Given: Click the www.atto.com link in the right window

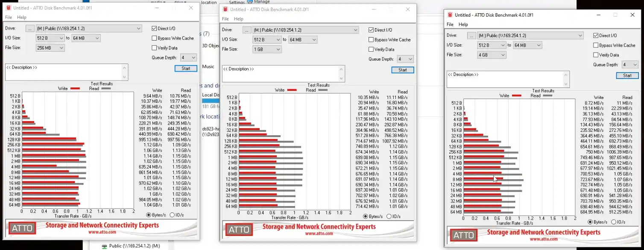Looking at the screenshot, I should [x=544, y=239].
